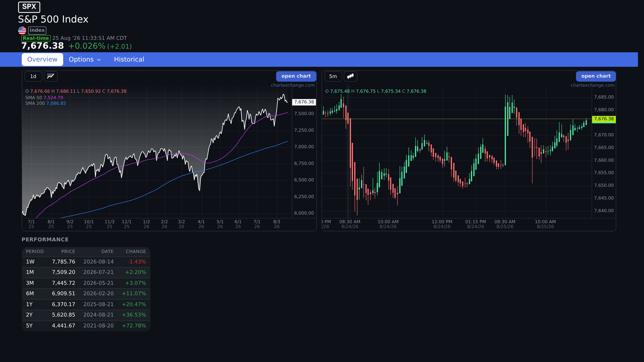The image size is (644, 362).
Task: Click the index tag label
Action: coord(37,30)
